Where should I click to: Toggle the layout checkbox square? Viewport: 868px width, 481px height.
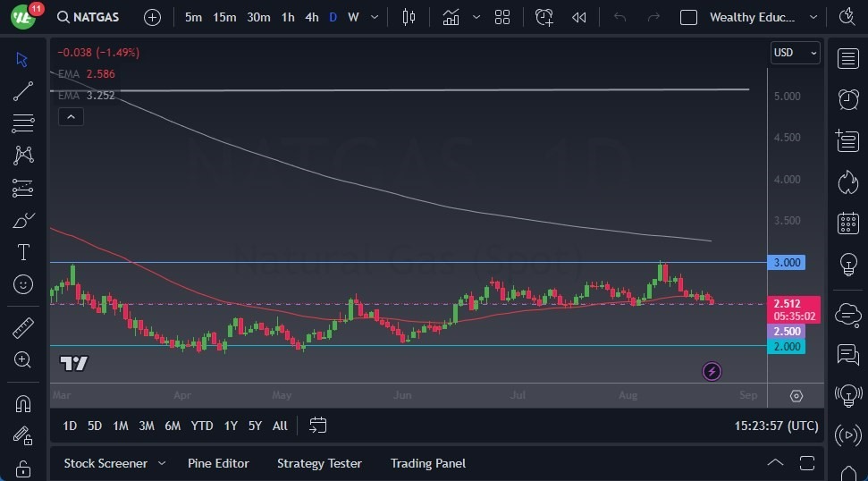pyautogui.click(x=688, y=17)
